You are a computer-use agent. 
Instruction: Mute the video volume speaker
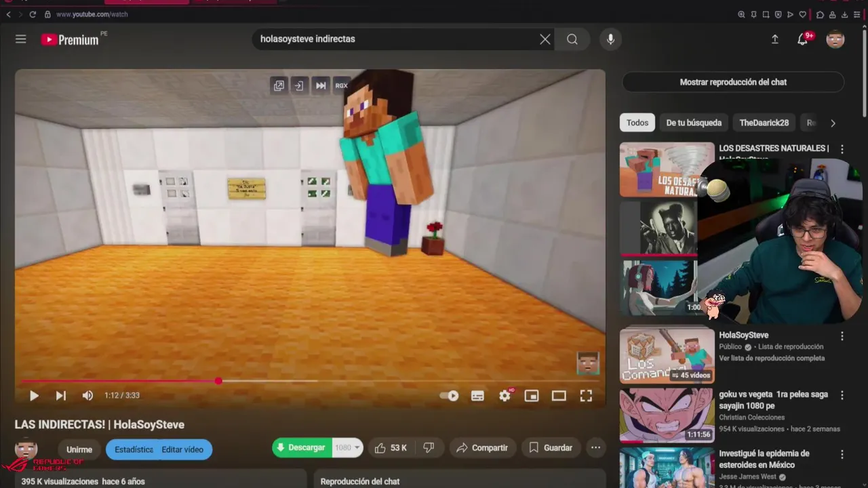[x=87, y=396]
